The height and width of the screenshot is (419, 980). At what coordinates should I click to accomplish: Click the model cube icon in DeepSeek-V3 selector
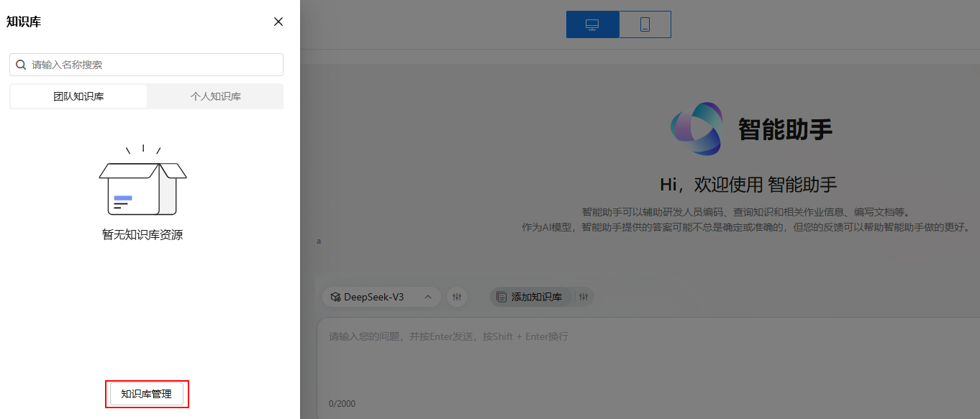335,297
